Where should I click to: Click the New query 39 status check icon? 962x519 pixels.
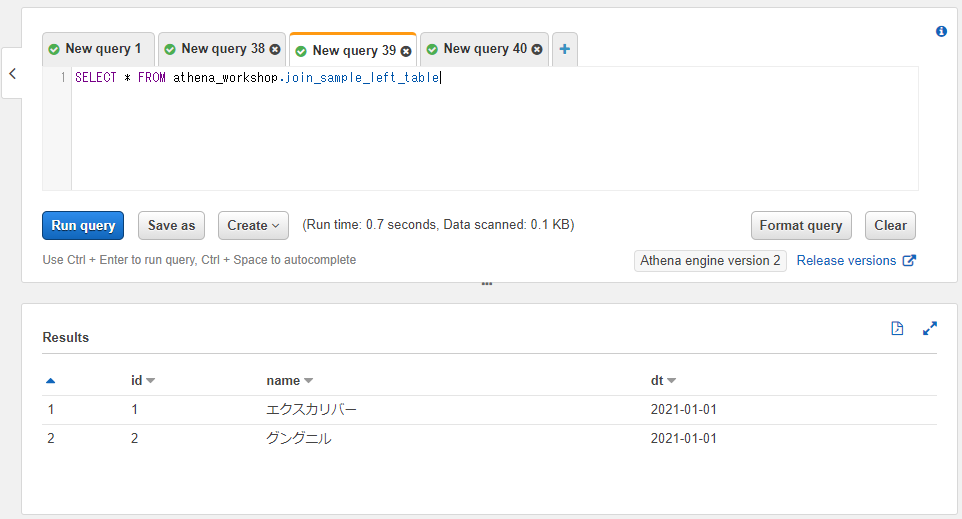point(301,51)
